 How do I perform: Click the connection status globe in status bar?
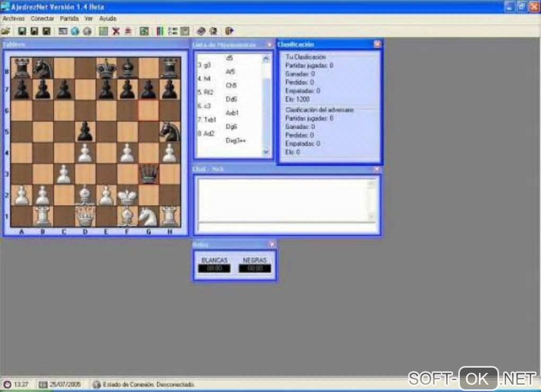coord(97,385)
